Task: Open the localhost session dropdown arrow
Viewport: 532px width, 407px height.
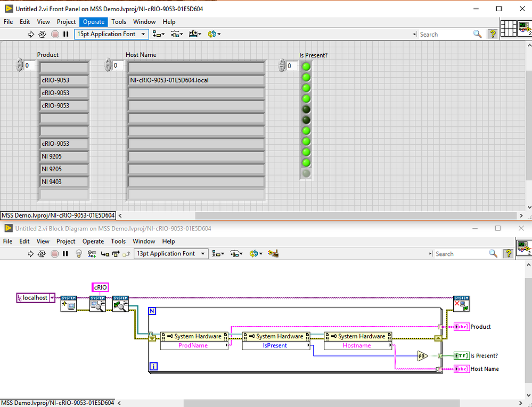Action: pyautogui.click(x=52, y=298)
